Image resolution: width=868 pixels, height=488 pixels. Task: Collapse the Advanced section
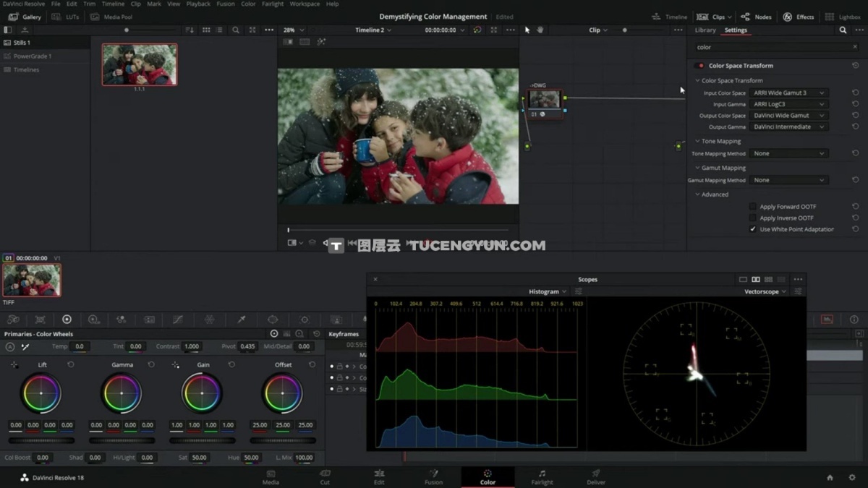coord(698,194)
